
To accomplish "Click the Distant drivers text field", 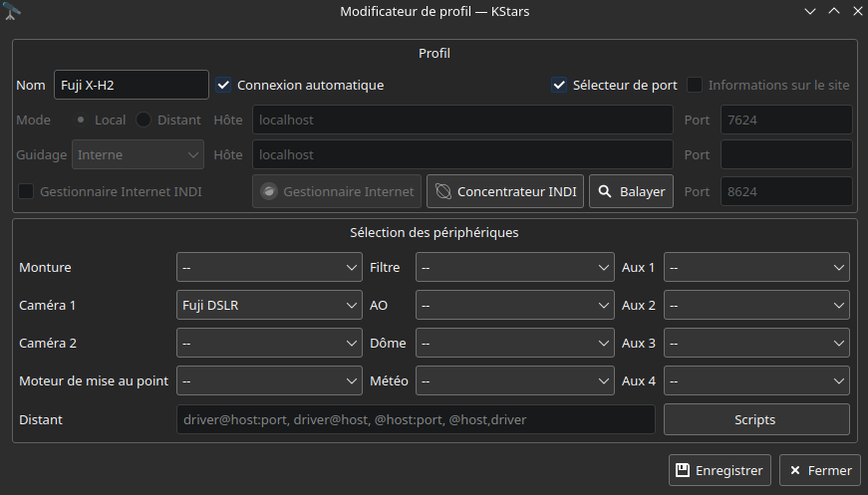I will (x=416, y=419).
